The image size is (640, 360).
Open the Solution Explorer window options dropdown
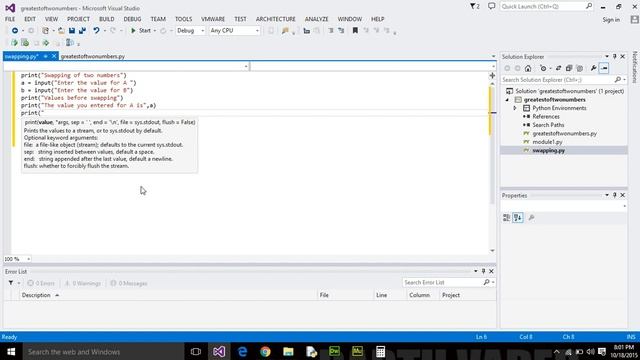607,57
